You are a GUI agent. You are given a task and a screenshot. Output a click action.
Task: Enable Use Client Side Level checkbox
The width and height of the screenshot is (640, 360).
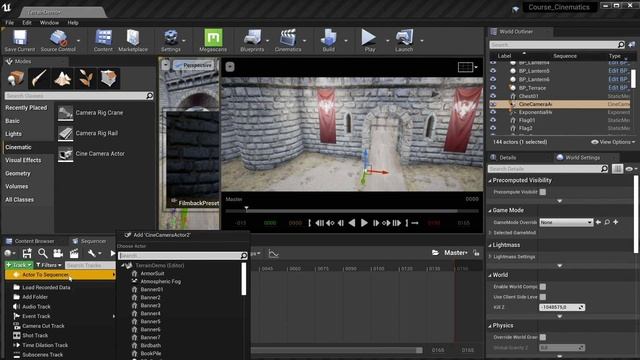(542, 297)
